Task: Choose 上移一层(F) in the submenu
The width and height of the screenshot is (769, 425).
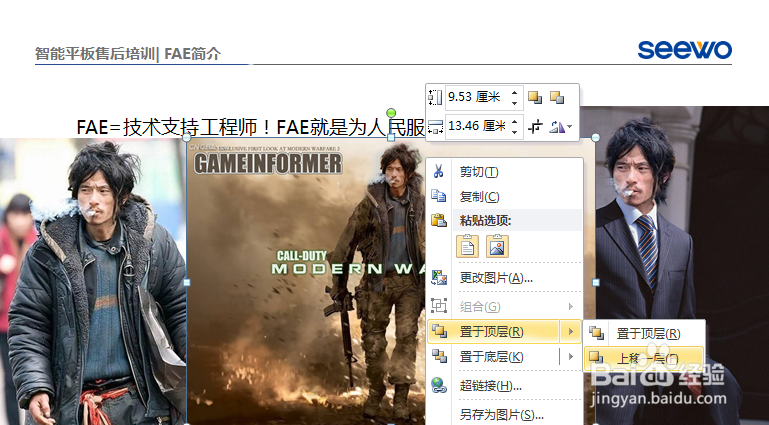Action: click(x=644, y=359)
